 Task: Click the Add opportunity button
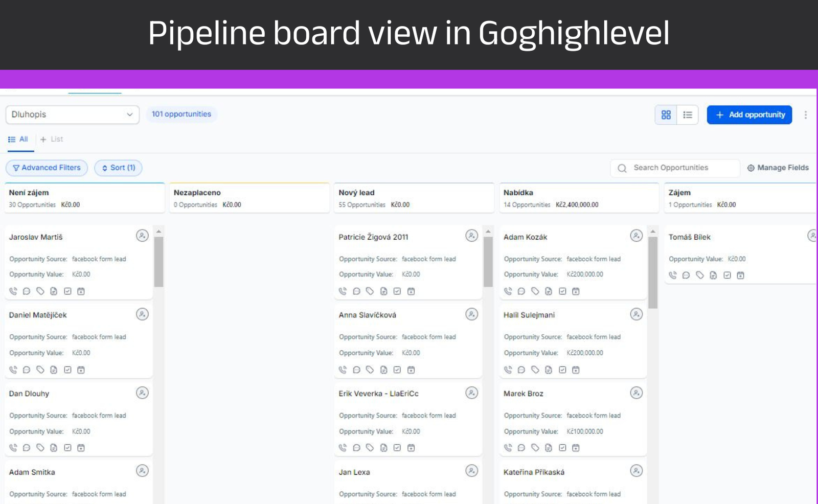click(x=749, y=115)
